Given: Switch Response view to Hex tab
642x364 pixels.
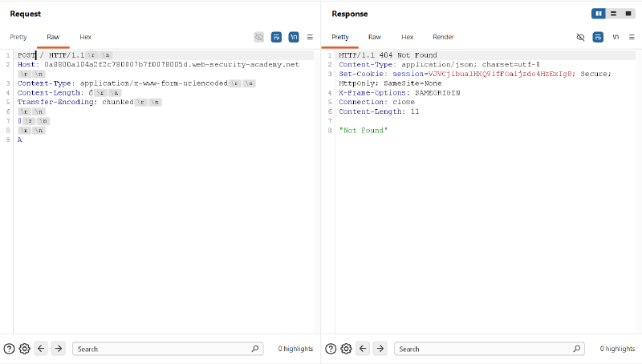Looking at the screenshot, I should coord(408,37).
